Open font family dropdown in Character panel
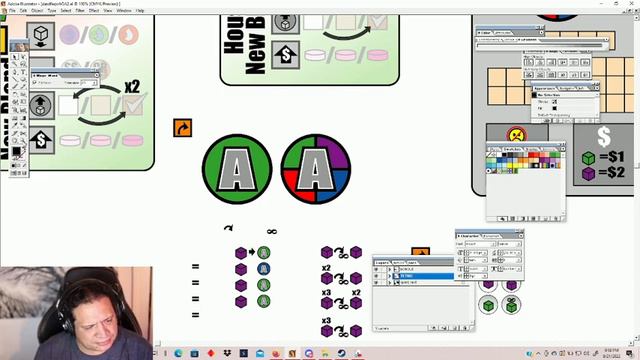Screen dimensions: 640x360 [493, 244]
